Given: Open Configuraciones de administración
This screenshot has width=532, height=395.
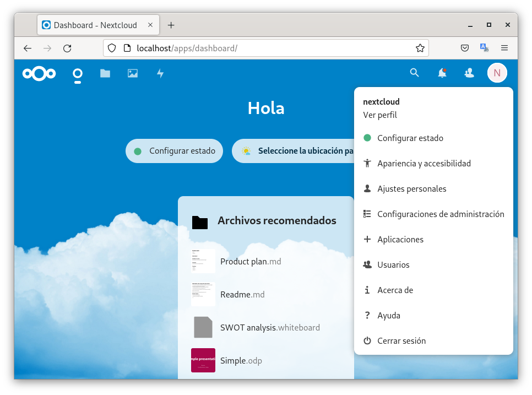Looking at the screenshot, I should (x=441, y=214).
